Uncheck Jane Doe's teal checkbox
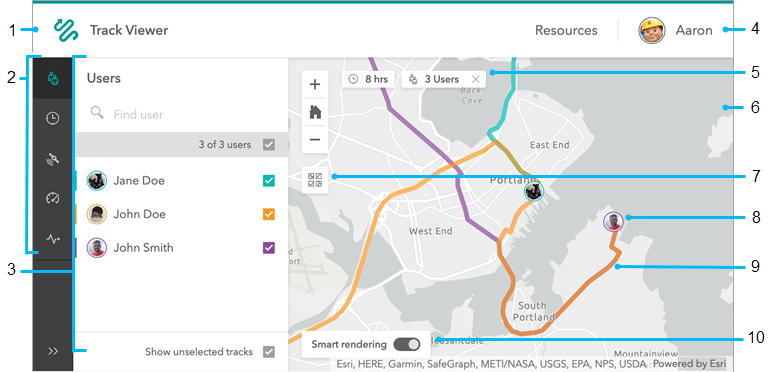The image size is (775, 372). tap(268, 181)
